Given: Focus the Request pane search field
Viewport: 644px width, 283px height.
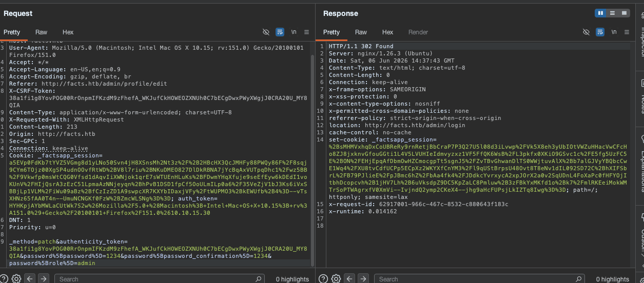Looking at the screenshot, I should [x=159, y=279].
